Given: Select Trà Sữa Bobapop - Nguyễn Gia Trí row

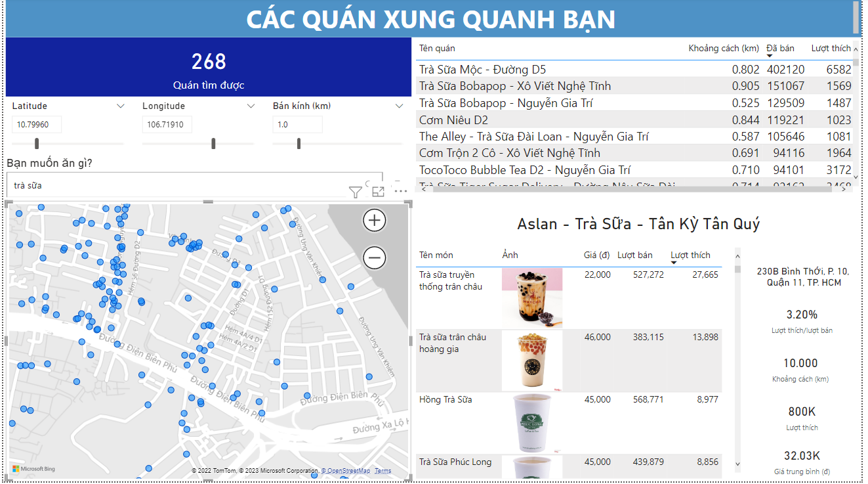Looking at the screenshot, I should click(634, 103).
